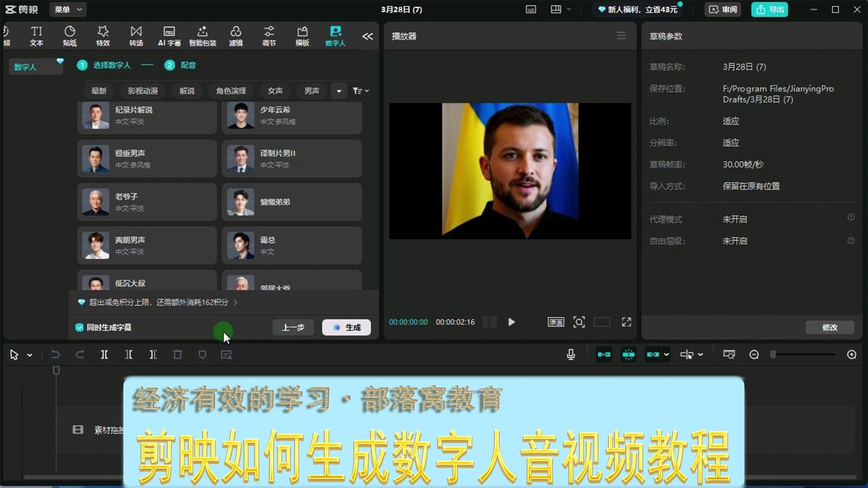Open the filter sort options dropdown

click(360, 91)
